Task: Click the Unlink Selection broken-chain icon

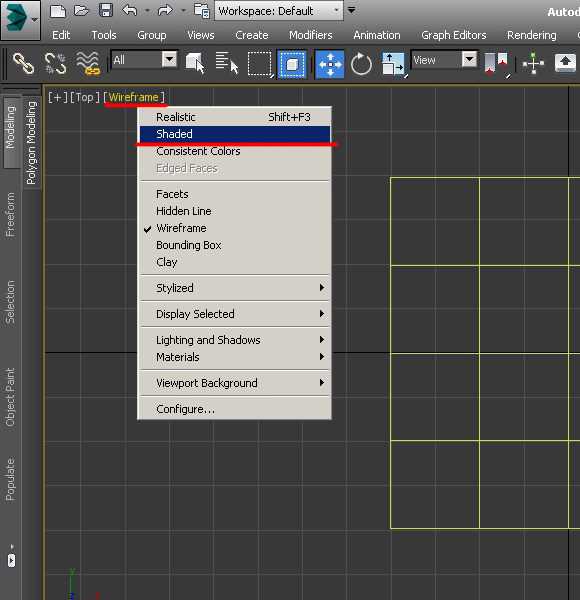Action: click(x=55, y=63)
